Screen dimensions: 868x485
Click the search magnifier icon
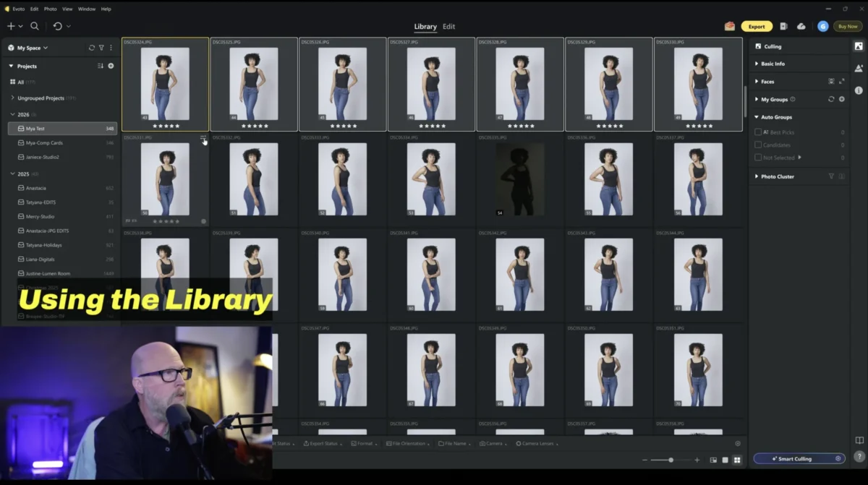[x=35, y=26]
